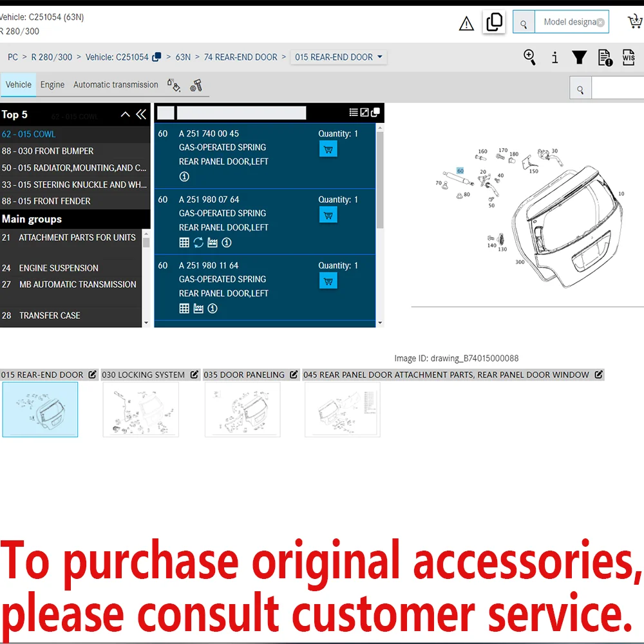The image size is (644, 644).
Task: Click the parts list vertical scrollbar
Action: tap(380, 180)
